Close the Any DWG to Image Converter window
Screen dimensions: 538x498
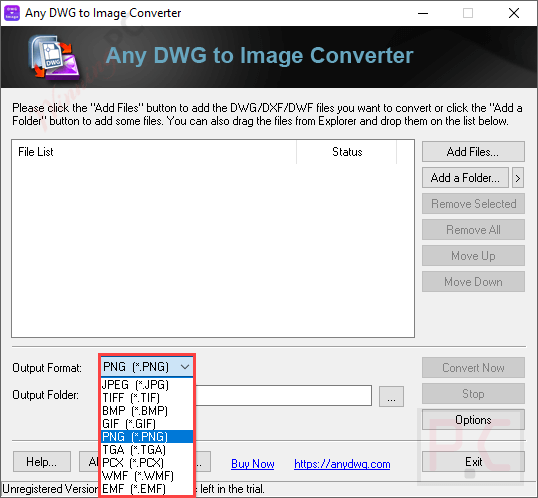[x=514, y=13]
